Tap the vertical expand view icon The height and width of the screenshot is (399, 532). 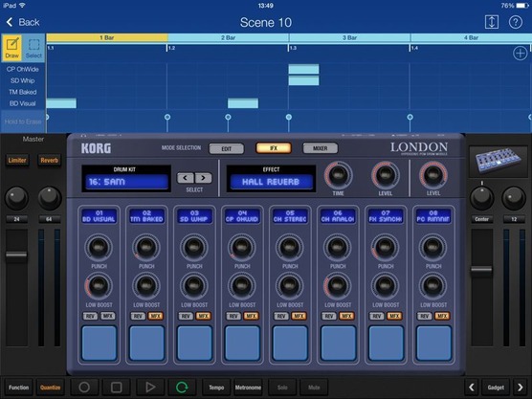(x=491, y=22)
